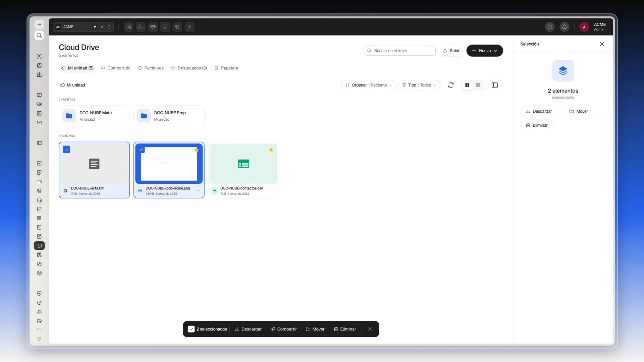Image resolution: width=644 pixels, height=362 pixels.
Task: Open the headset support icon in the sidebar
Action: pos(39,200)
